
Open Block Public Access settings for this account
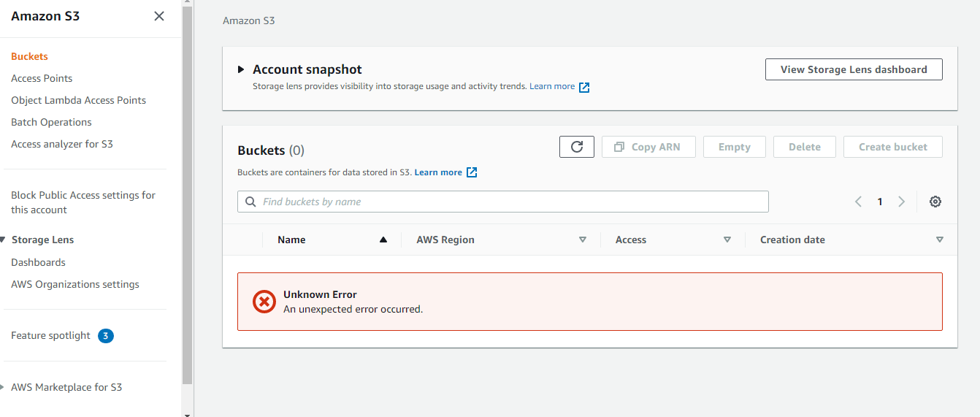click(x=83, y=202)
